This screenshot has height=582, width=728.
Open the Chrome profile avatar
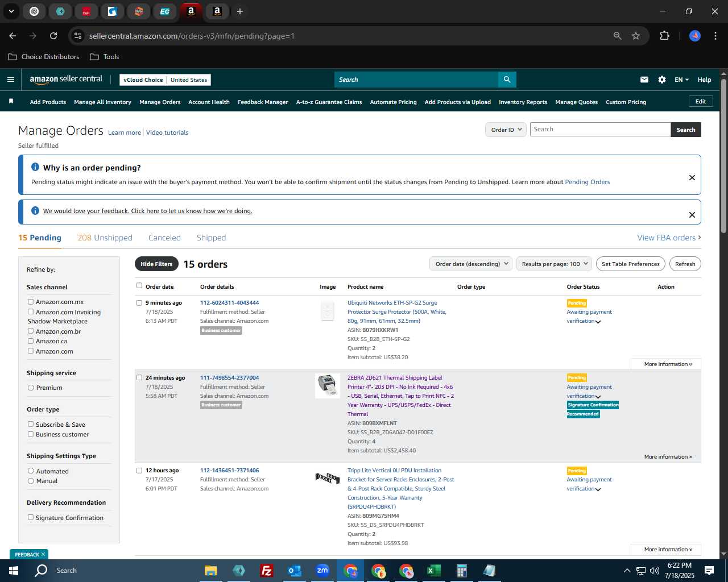pyautogui.click(x=695, y=36)
